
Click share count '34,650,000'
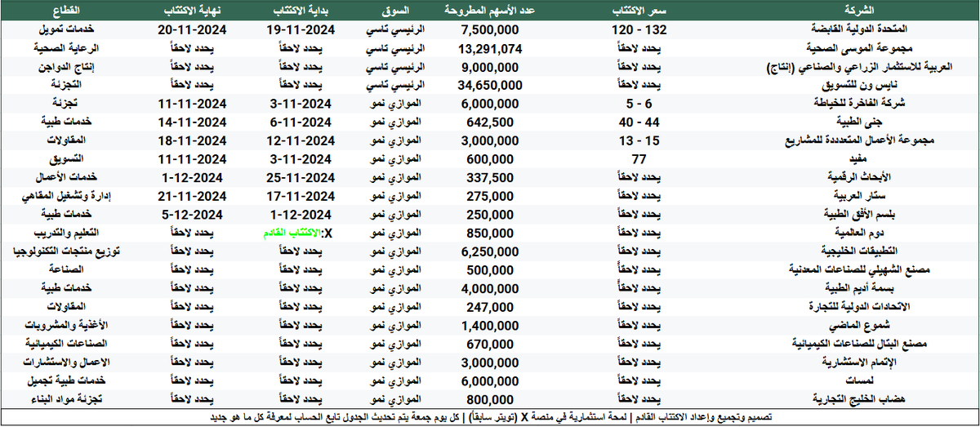click(x=491, y=85)
